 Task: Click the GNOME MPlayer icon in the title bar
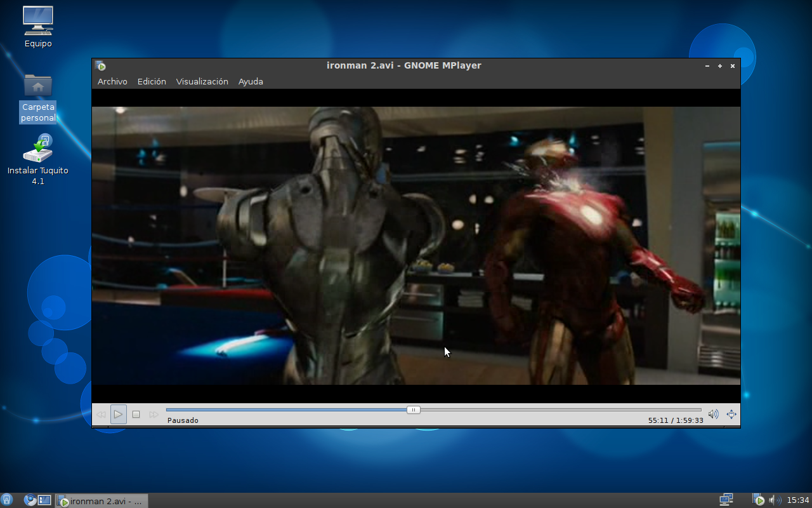click(x=100, y=65)
